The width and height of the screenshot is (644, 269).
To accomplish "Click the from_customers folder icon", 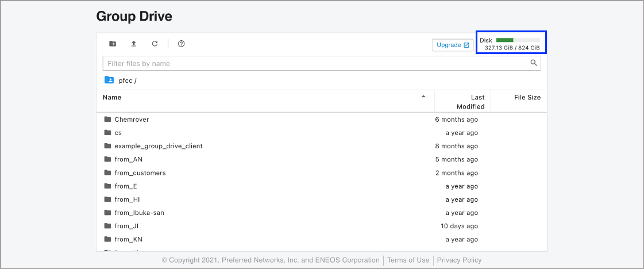I will [107, 173].
